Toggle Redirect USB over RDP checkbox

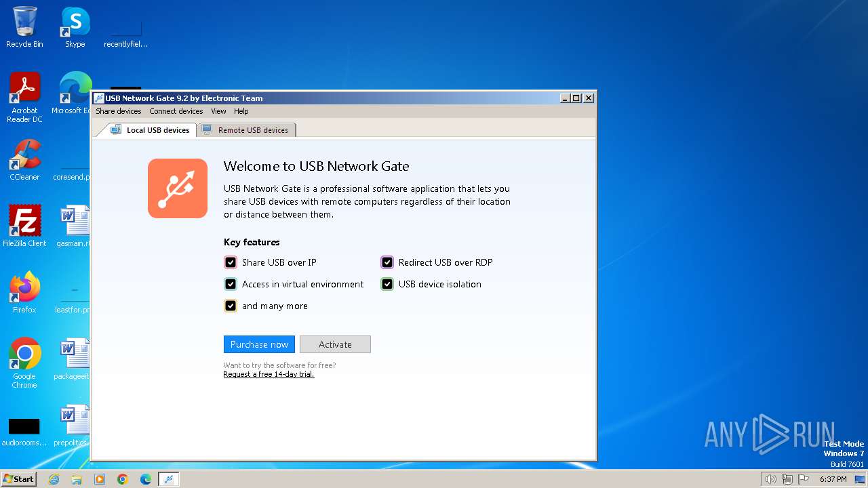coord(387,262)
